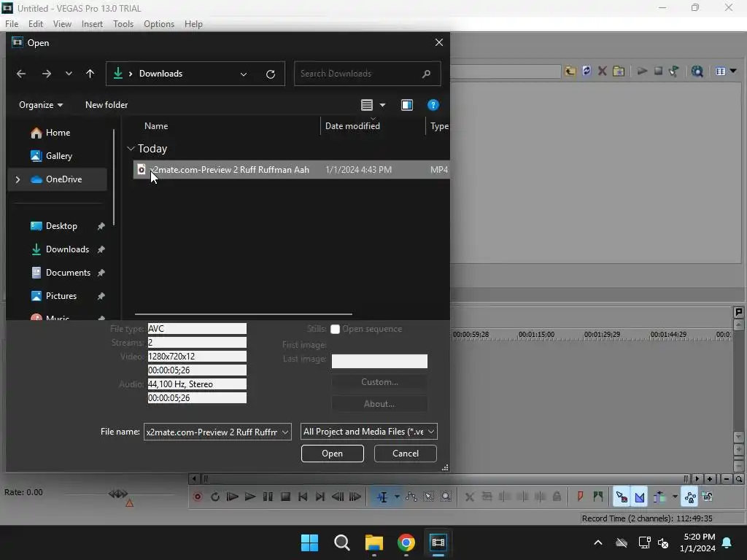Go to end of timeline
Image resolution: width=747 pixels, height=560 pixels.
point(320,497)
